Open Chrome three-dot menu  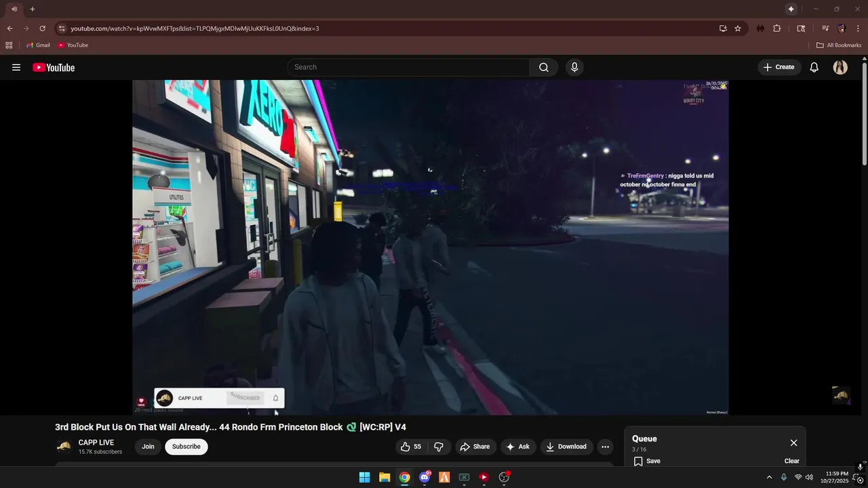859,28
